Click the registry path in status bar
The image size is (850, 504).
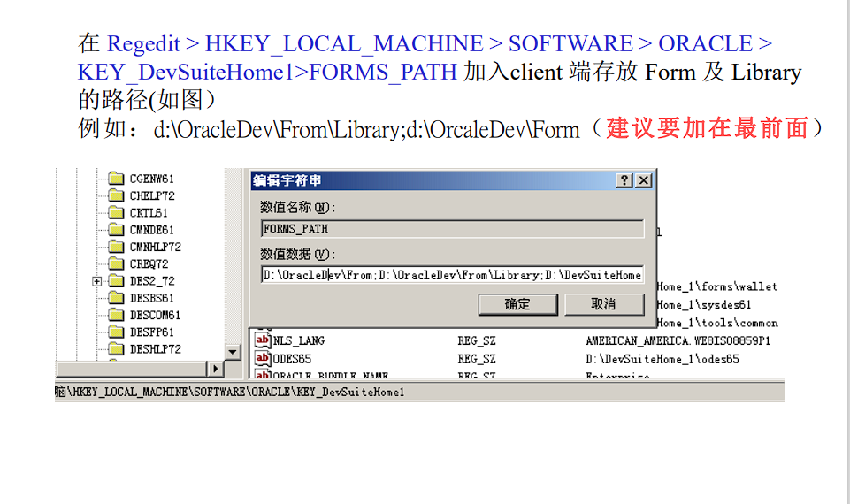point(230,392)
